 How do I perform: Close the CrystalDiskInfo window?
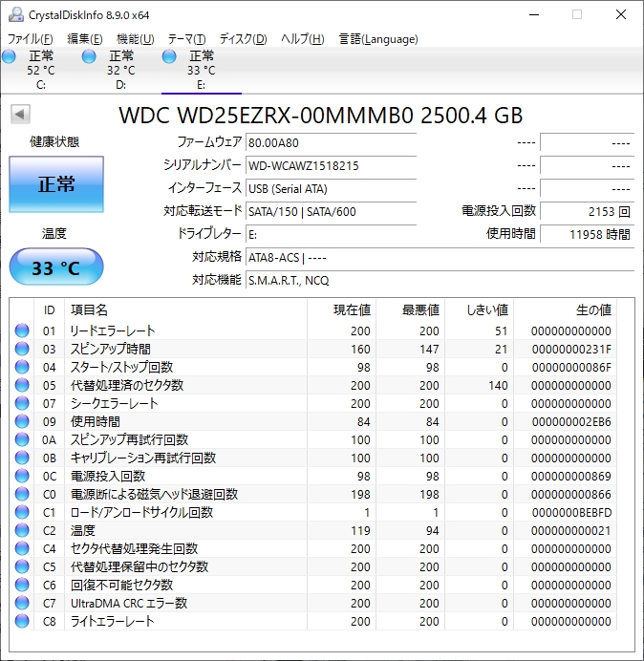pyautogui.click(x=621, y=14)
